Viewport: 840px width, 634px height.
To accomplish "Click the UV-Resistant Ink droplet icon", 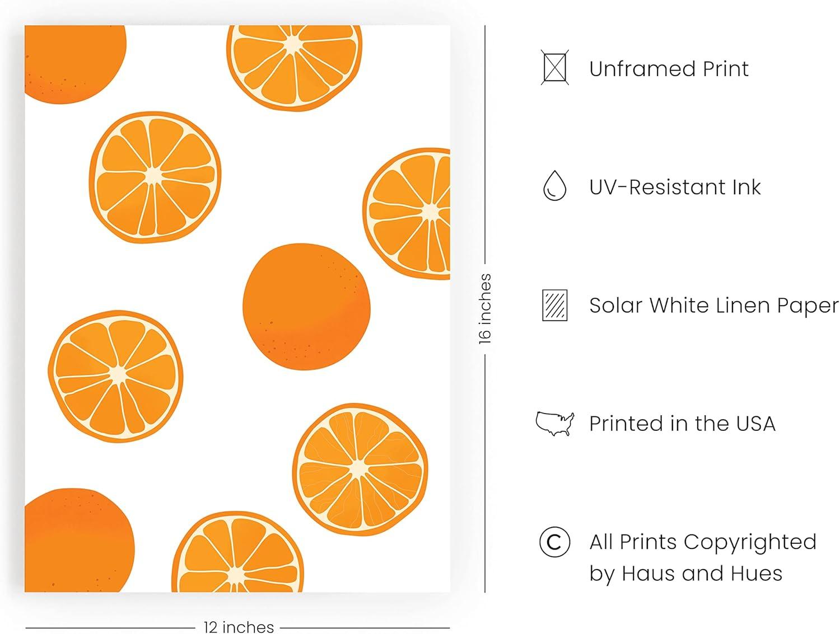I will [x=554, y=186].
